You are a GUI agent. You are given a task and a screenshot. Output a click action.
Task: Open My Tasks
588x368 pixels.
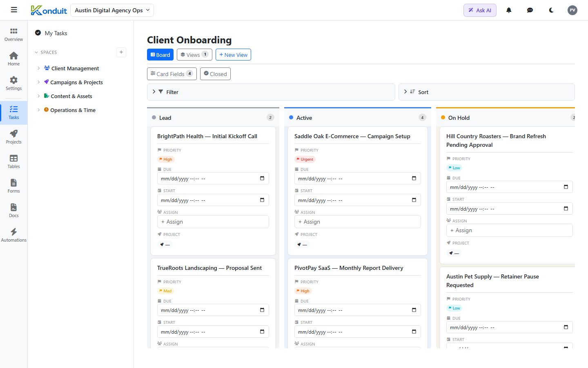pyautogui.click(x=51, y=33)
